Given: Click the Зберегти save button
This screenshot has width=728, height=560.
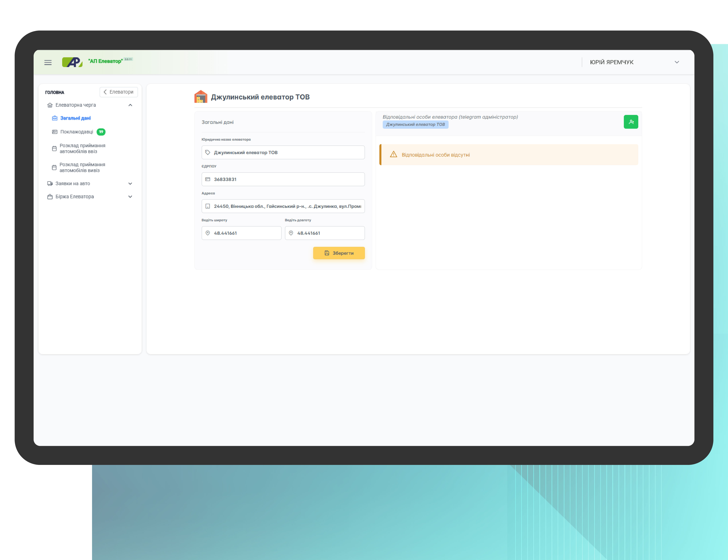Looking at the screenshot, I should [339, 253].
